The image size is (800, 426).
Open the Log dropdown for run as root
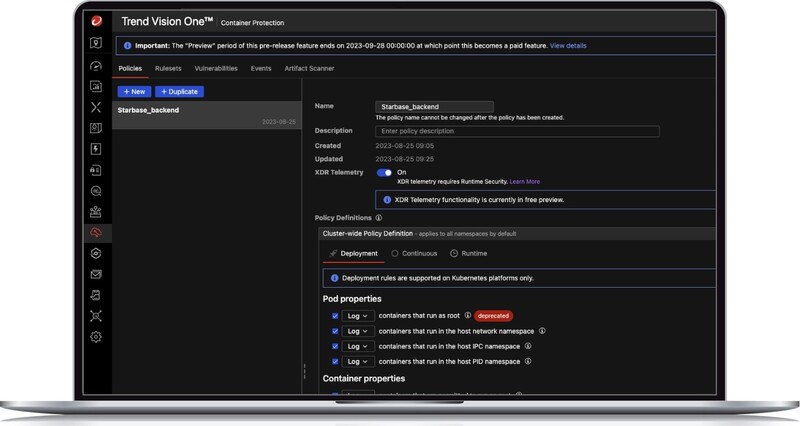pyautogui.click(x=357, y=316)
